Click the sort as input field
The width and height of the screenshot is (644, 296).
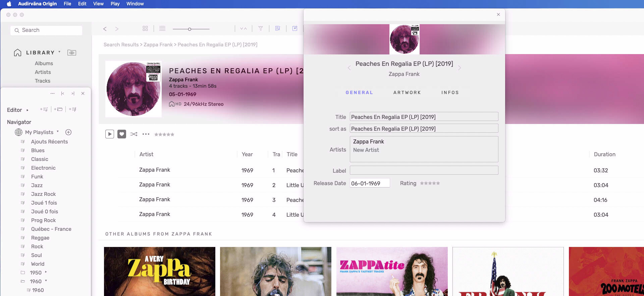(x=424, y=128)
